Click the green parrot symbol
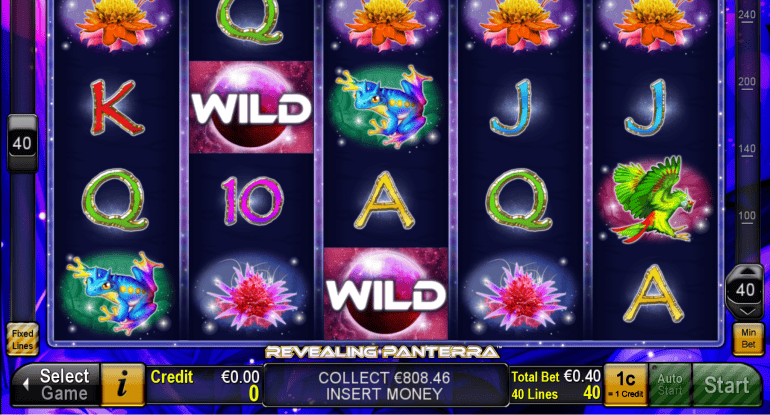The width and height of the screenshot is (770, 415). (654, 199)
